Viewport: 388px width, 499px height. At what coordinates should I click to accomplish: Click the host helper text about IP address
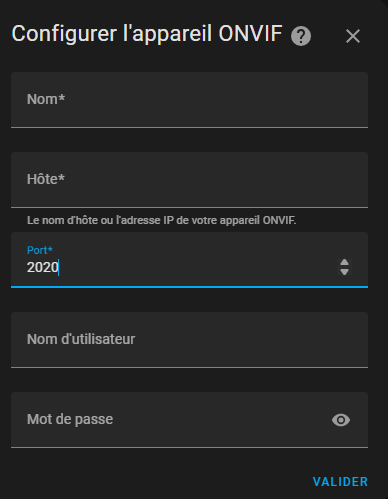click(162, 220)
